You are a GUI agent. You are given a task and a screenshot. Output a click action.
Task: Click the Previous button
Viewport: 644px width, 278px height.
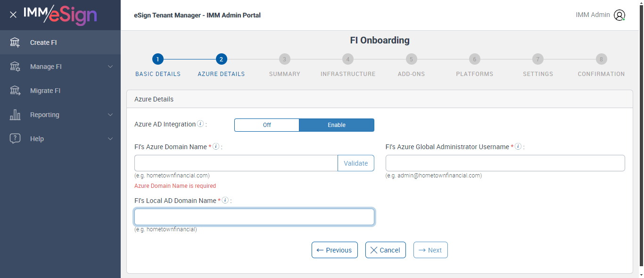(x=334, y=250)
